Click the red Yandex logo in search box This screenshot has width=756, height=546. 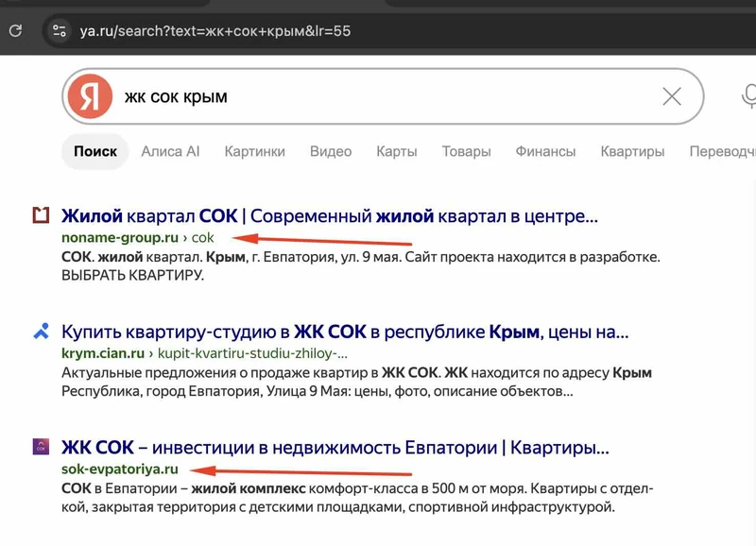90,96
